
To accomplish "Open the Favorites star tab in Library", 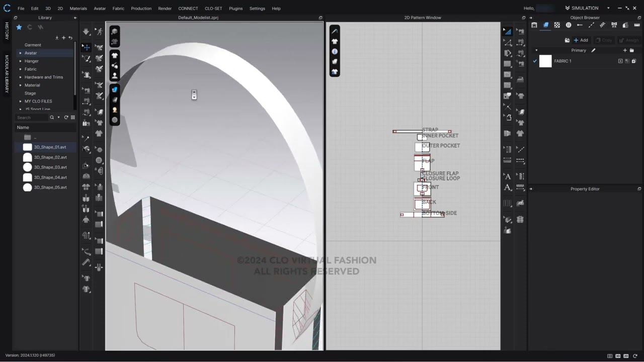I will coord(19,27).
